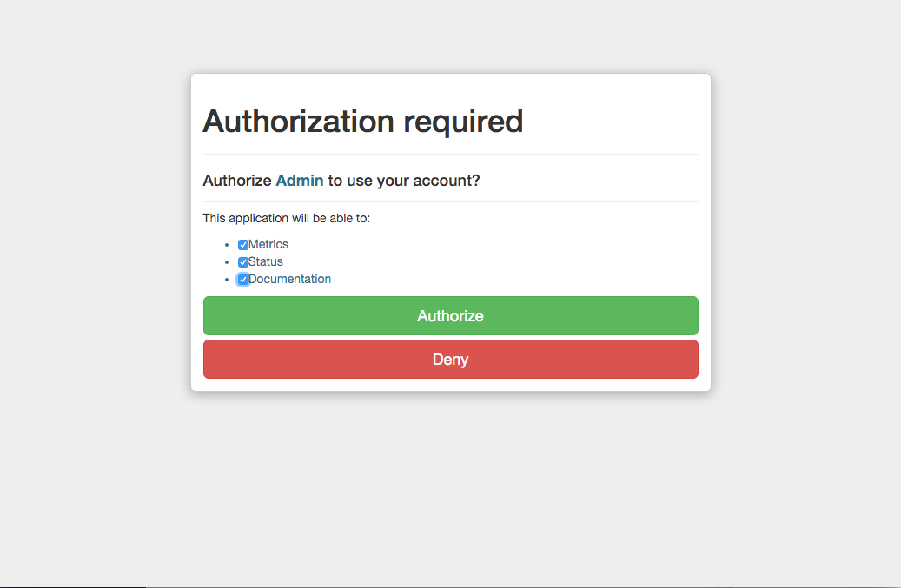The width and height of the screenshot is (901, 588).
Task: Click the 'This application will be able to:' text
Action: (x=286, y=218)
